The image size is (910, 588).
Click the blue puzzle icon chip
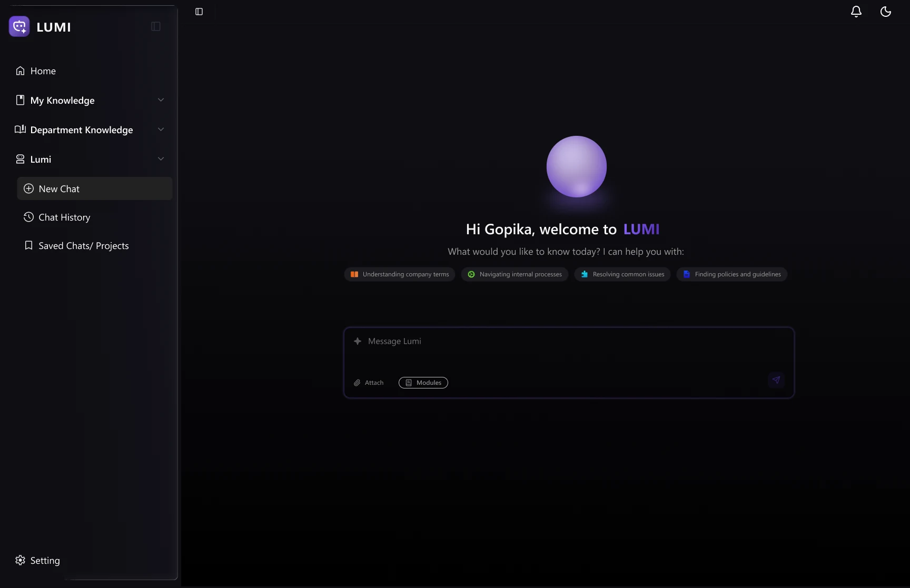(585, 274)
